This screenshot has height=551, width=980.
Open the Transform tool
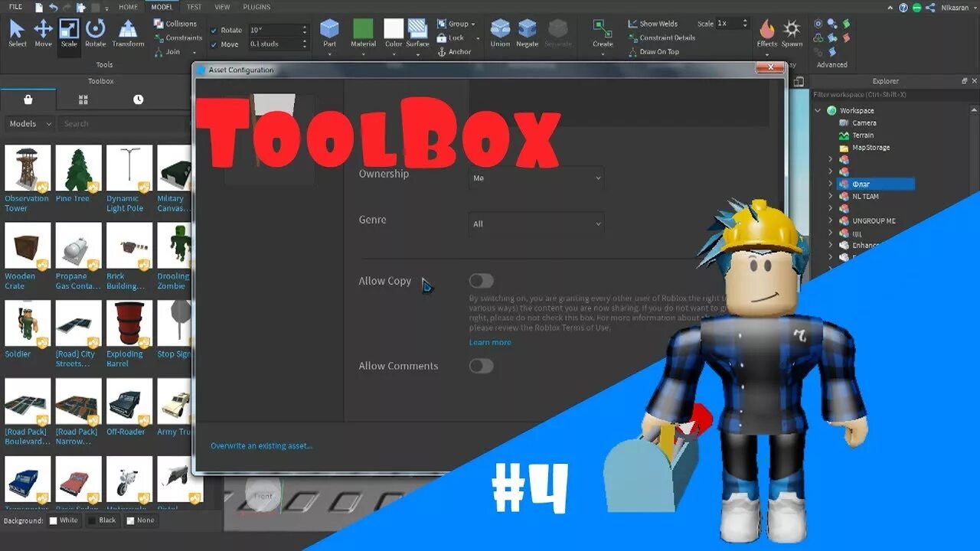128,34
